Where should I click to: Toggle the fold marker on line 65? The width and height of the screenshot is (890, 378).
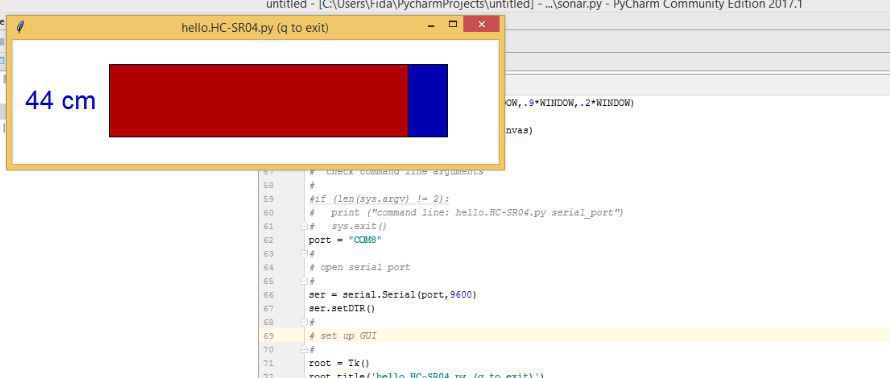(x=304, y=282)
